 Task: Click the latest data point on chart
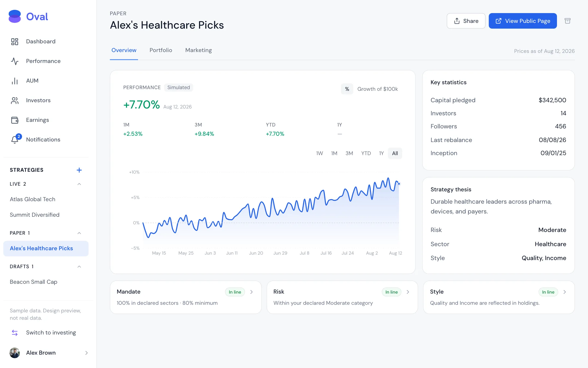[399, 184]
